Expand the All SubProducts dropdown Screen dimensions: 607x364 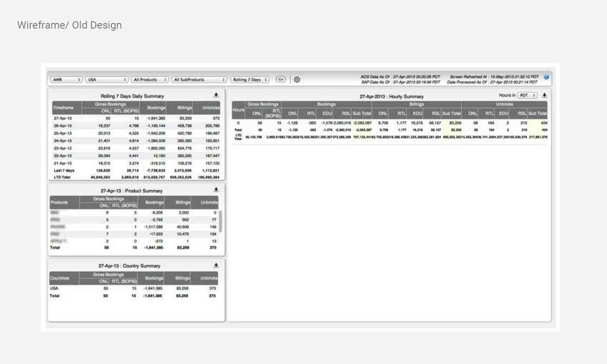[x=199, y=80]
